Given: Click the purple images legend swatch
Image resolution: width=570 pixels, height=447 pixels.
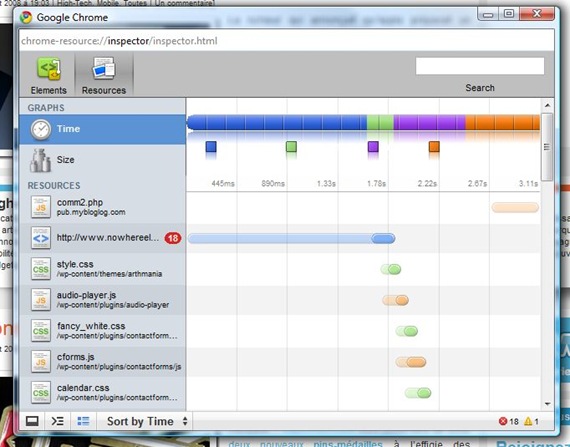Looking at the screenshot, I should 373,147.
